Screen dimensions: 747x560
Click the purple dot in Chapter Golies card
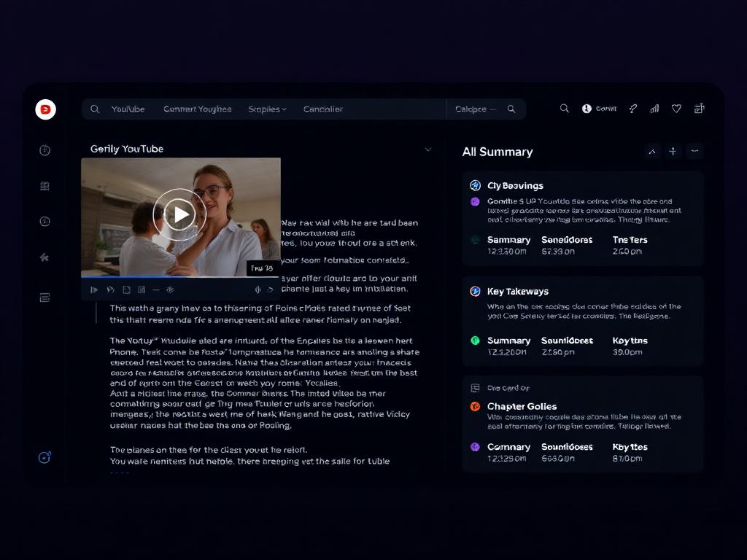(475, 447)
